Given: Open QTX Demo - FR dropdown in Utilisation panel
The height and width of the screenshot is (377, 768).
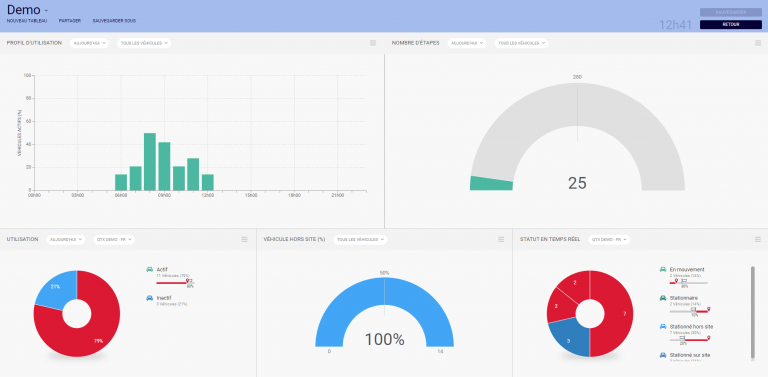Looking at the screenshot, I should coord(114,239).
